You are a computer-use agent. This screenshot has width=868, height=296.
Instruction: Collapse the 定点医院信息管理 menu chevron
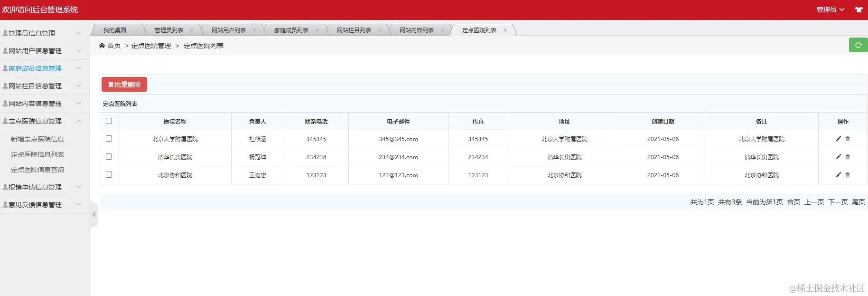(79, 121)
